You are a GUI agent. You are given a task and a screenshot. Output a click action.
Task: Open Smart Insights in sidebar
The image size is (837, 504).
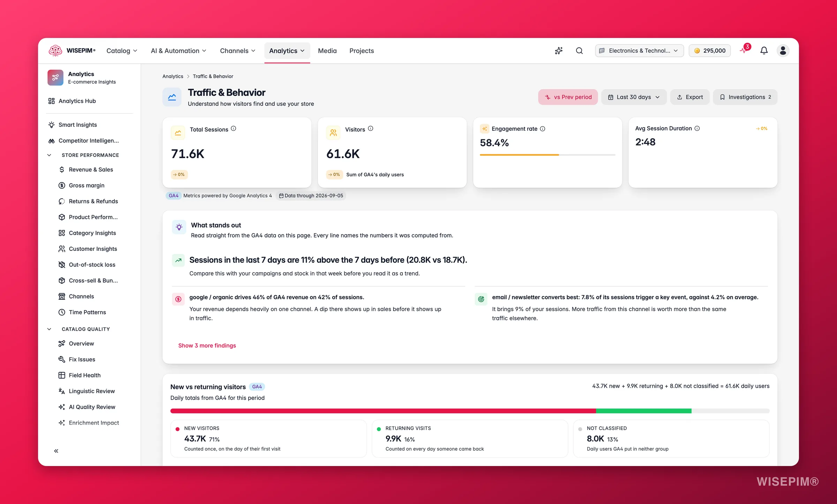point(90,125)
